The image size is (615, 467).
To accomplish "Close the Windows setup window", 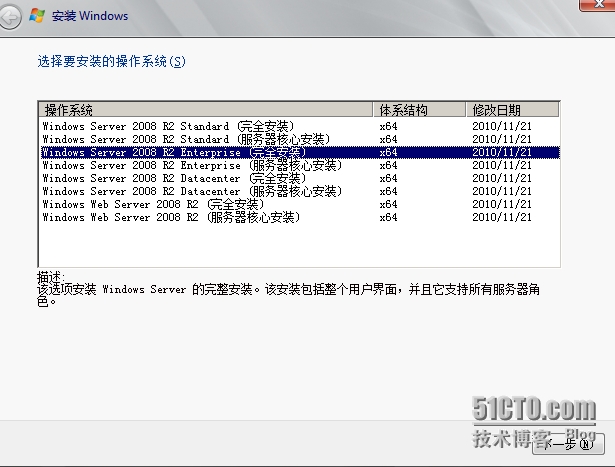I will [x=598, y=4].
